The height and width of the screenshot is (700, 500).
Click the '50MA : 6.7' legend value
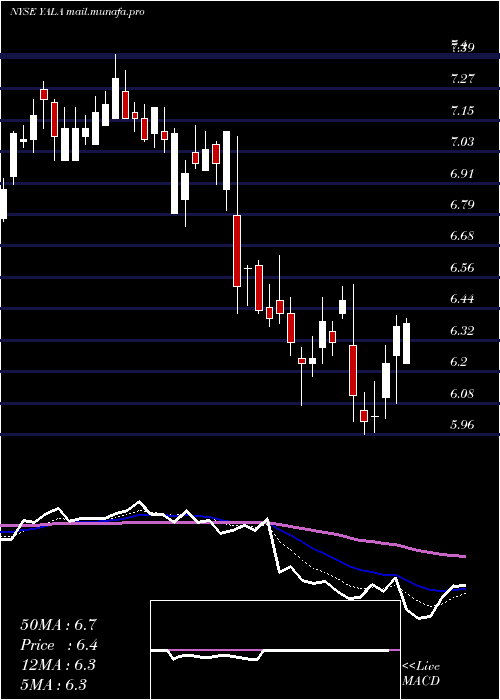(58, 625)
